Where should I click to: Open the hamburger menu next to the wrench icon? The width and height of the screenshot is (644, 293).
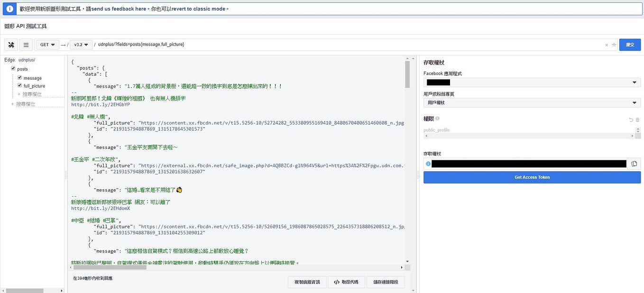click(26, 45)
